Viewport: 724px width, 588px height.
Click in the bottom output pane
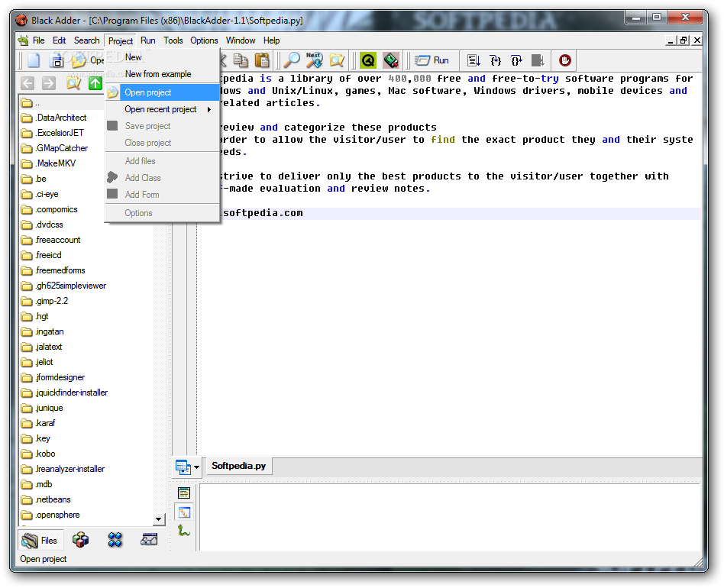click(450, 517)
